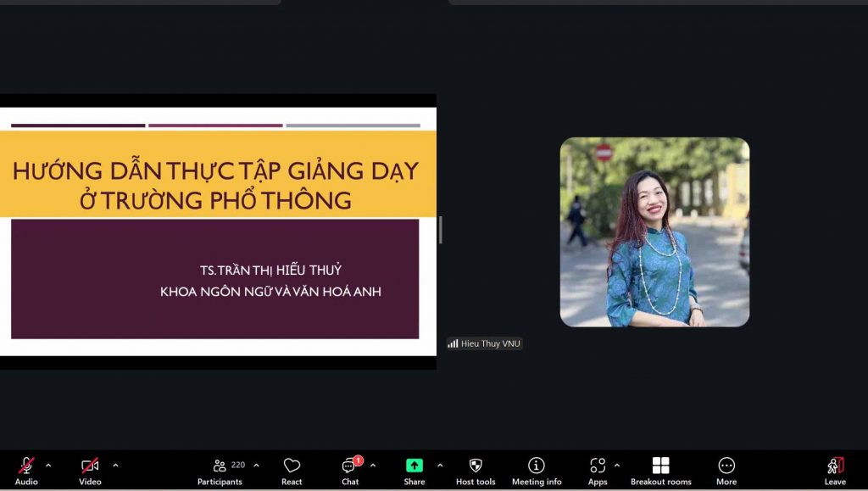868x491 pixels.
Task: Click the Hieu Thuy VNU profile picture
Action: [x=654, y=232]
